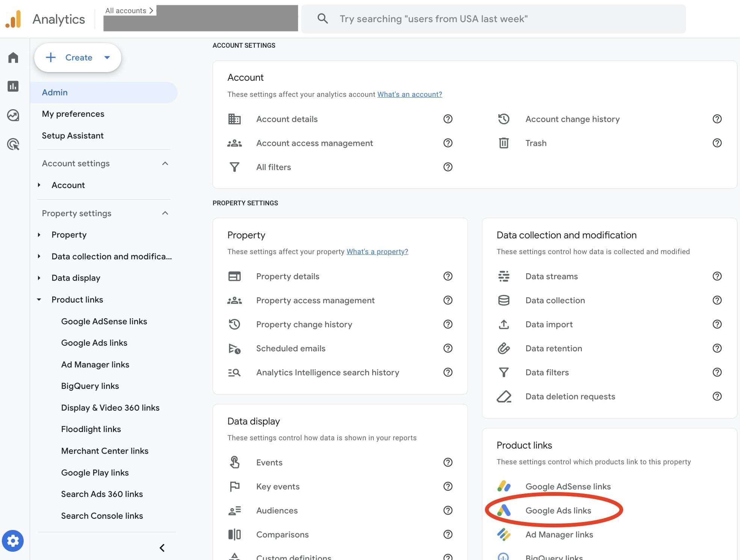Open the Explore icon in left rail

coord(13,115)
